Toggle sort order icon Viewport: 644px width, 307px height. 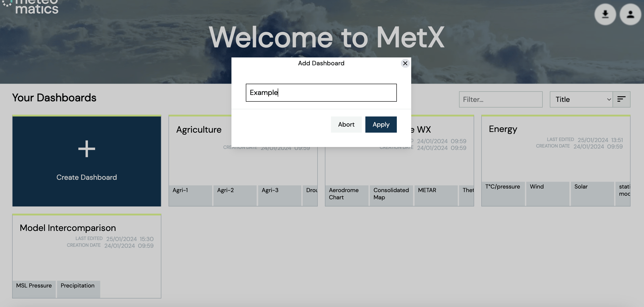tap(621, 99)
